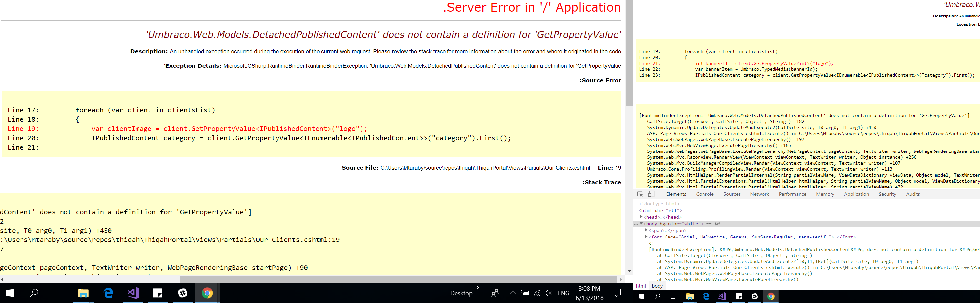Expand the span node in the DOM tree
This screenshot has width=980, height=303.
(x=646, y=230)
